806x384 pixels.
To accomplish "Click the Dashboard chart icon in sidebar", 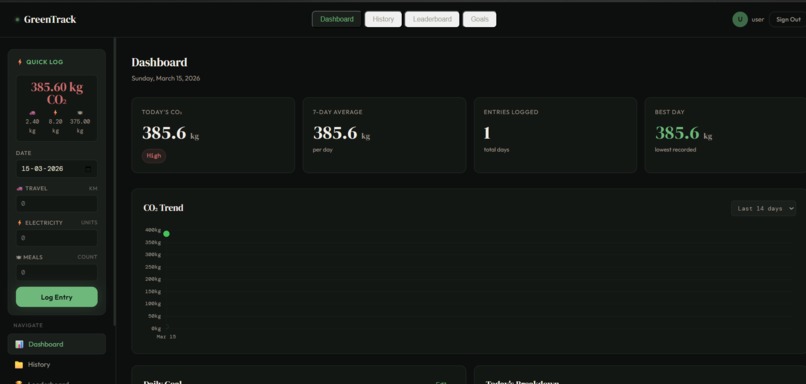I will pyautogui.click(x=19, y=344).
